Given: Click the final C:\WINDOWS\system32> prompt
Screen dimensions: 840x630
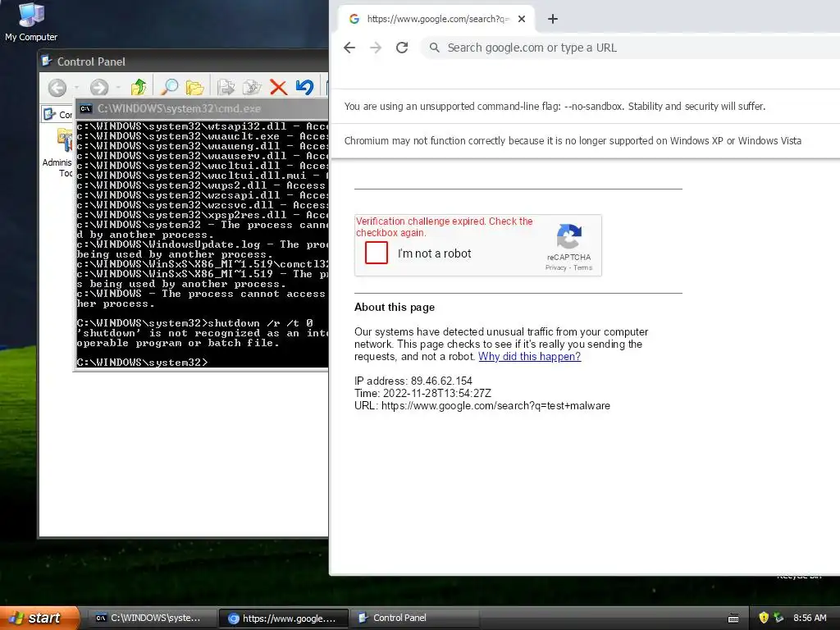Looking at the screenshot, I should 142,363.
